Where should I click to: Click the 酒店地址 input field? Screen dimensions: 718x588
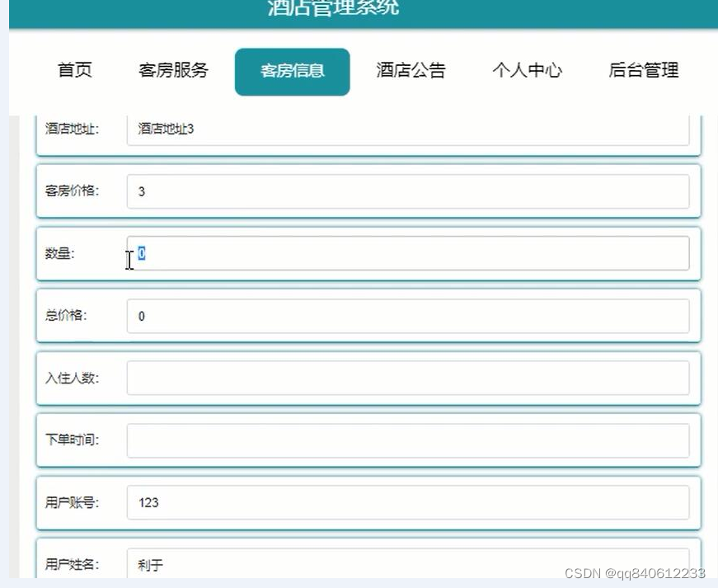(x=408, y=129)
